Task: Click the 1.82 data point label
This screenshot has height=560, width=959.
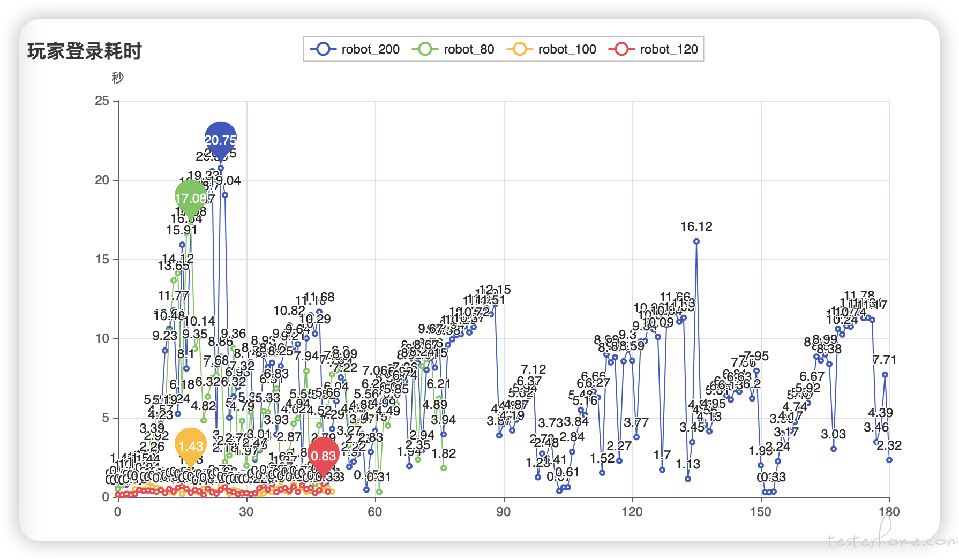Action: (444, 453)
